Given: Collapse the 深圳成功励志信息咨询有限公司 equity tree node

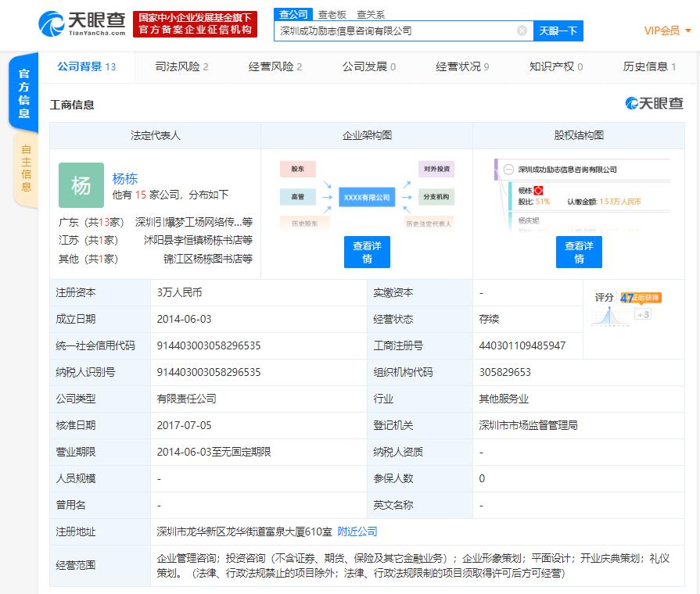Looking at the screenshot, I should coord(508,169).
